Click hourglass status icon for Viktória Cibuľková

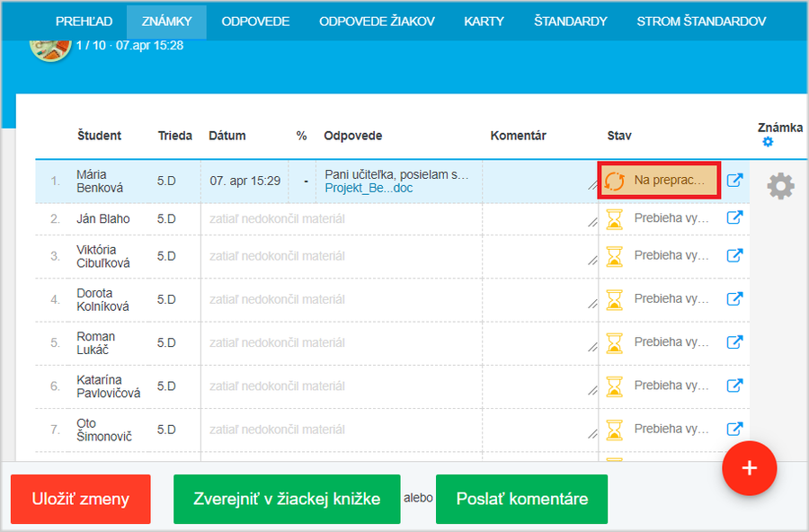[615, 256]
